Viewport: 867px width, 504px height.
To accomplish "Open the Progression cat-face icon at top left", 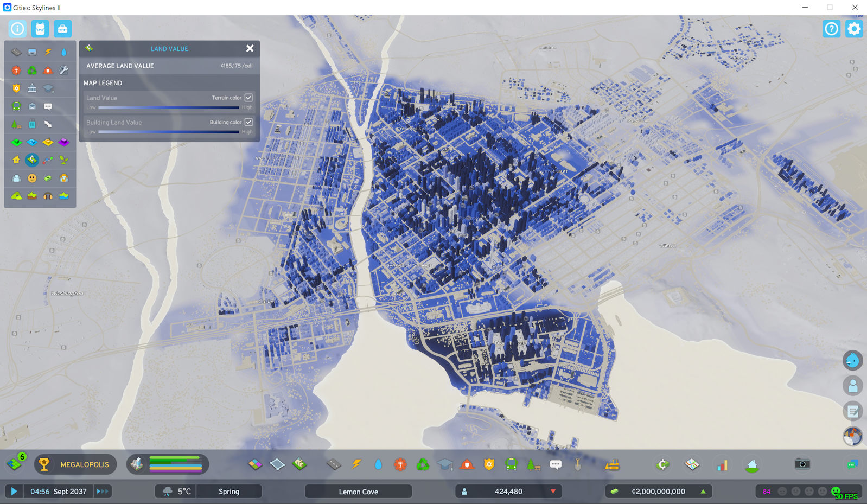I will click(x=40, y=29).
